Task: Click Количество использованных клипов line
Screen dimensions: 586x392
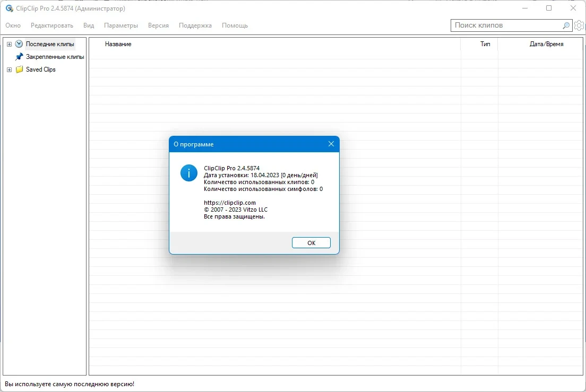Action: pyautogui.click(x=259, y=182)
